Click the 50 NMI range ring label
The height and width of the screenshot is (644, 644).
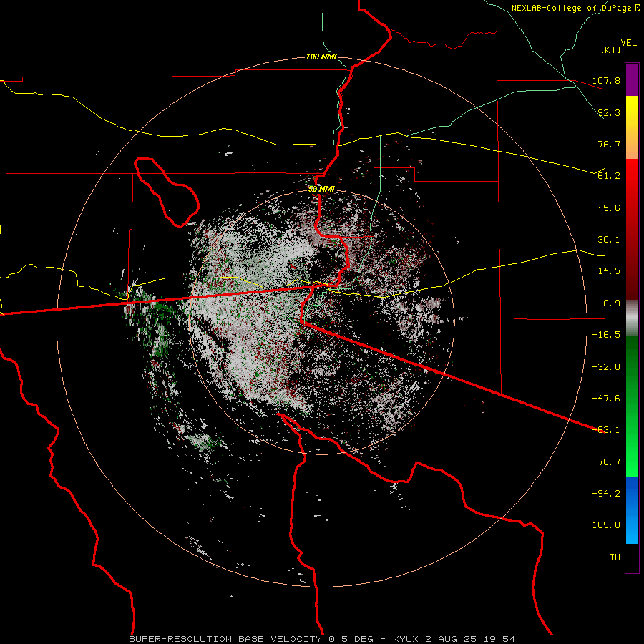321,189
